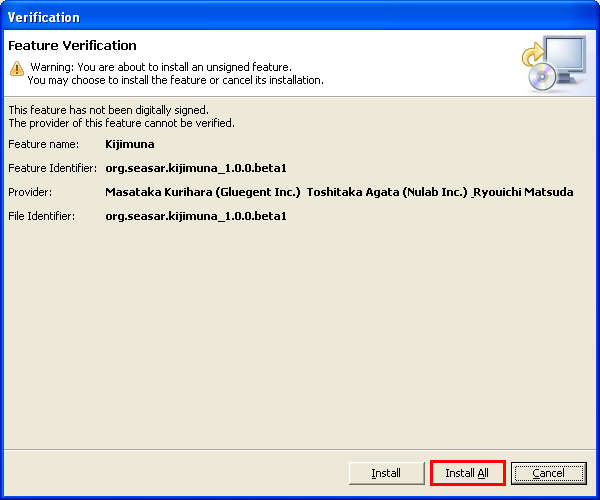Click the Verification title bar
The width and height of the screenshot is (600, 500).
tap(300, 17)
